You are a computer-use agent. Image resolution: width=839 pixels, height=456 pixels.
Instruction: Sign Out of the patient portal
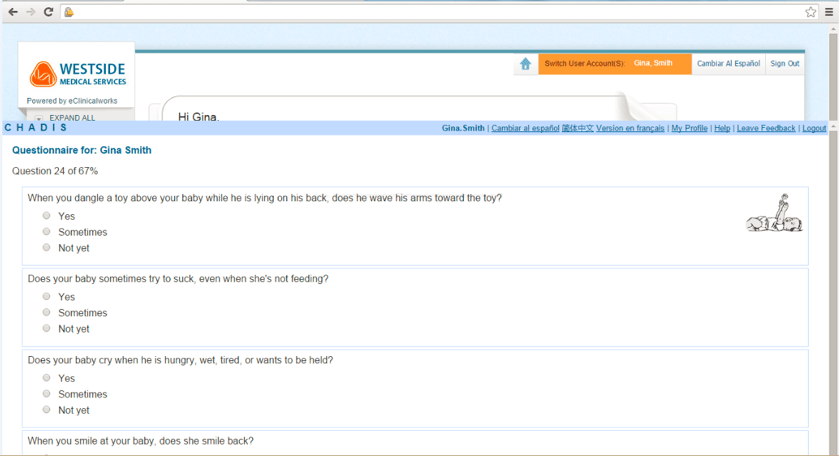point(784,64)
